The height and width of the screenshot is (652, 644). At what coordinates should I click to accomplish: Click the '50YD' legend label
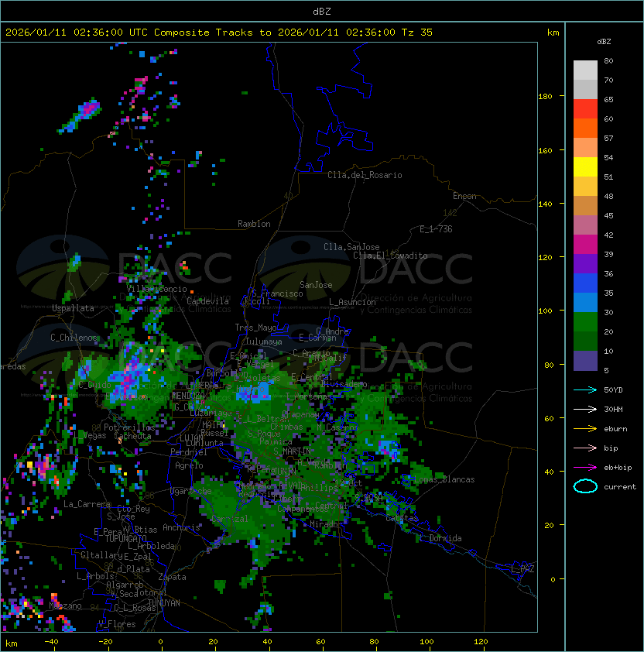613,390
